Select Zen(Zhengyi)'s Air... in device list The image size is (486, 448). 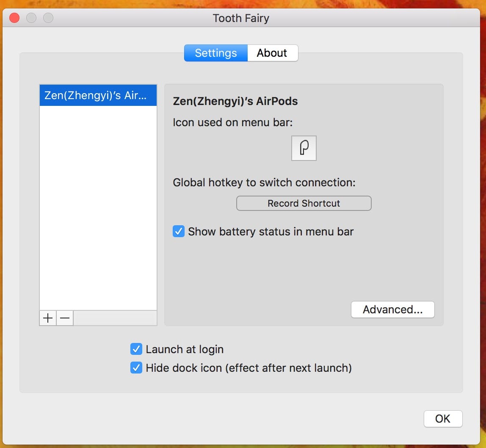point(98,95)
